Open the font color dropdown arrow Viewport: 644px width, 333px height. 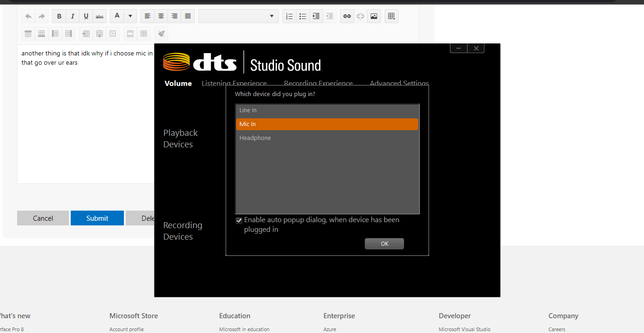(x=130, y=16)
